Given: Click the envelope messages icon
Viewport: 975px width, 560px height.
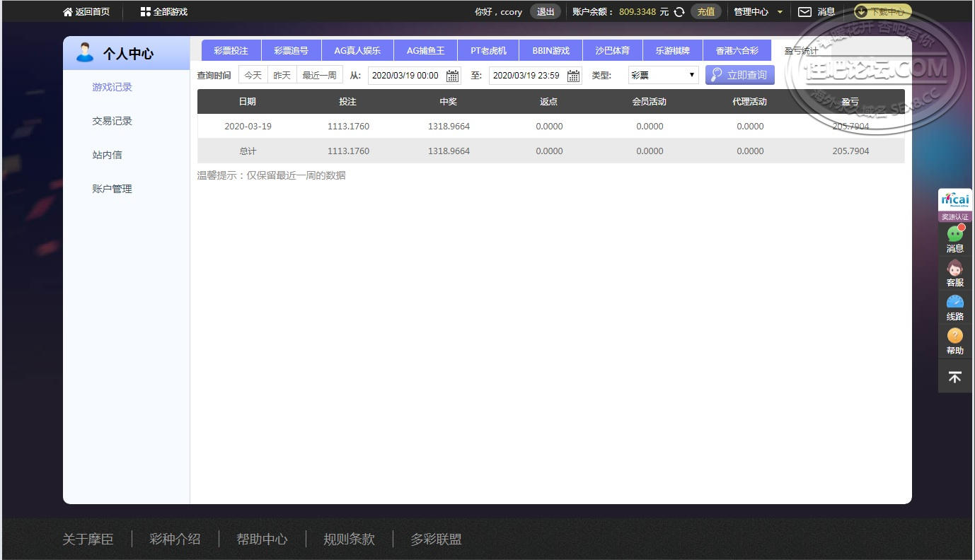Looking at the screenshot, I should pyautogui.click(x=804, y=12).
